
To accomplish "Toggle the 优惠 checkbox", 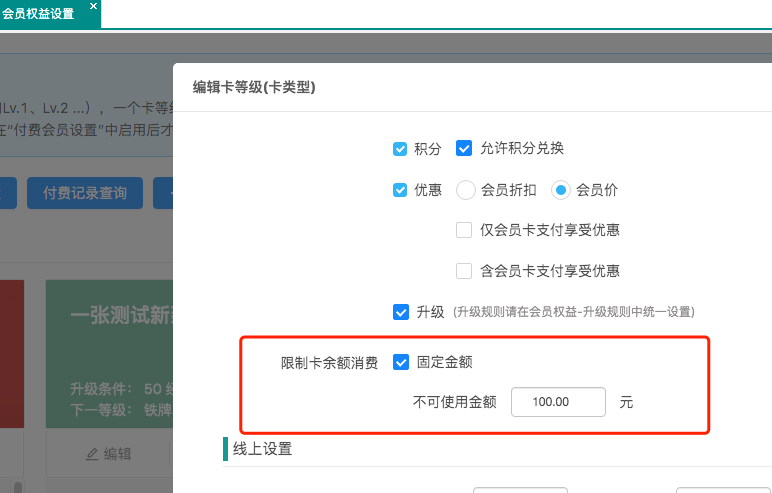I will point(400,190).
